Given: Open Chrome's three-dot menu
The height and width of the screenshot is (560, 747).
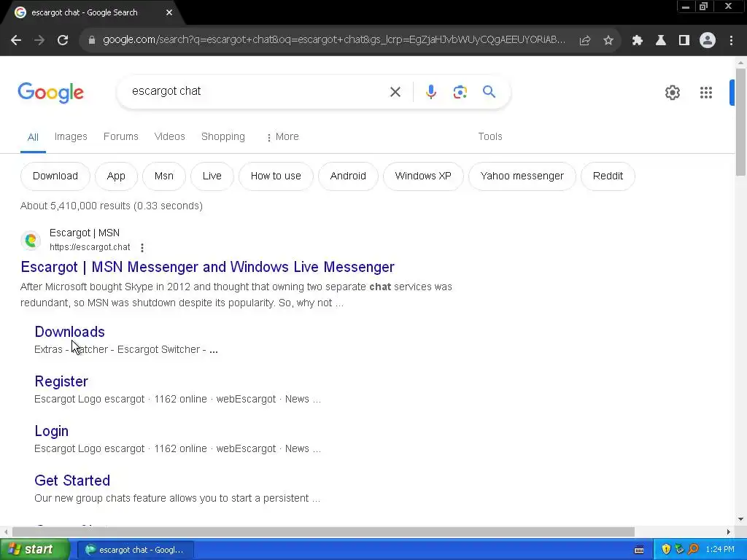Looking at the screenshot, I should tap(731, 40).
